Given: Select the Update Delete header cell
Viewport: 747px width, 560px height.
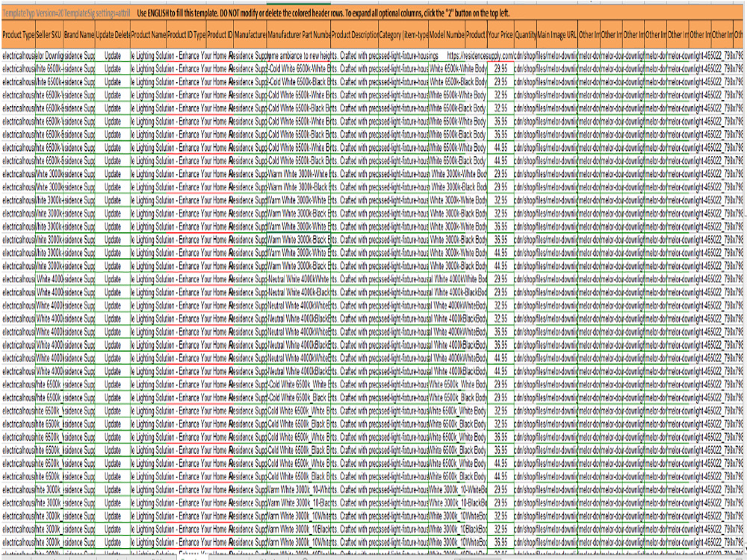Looking at the screenshot, I should tap(113, 35).
